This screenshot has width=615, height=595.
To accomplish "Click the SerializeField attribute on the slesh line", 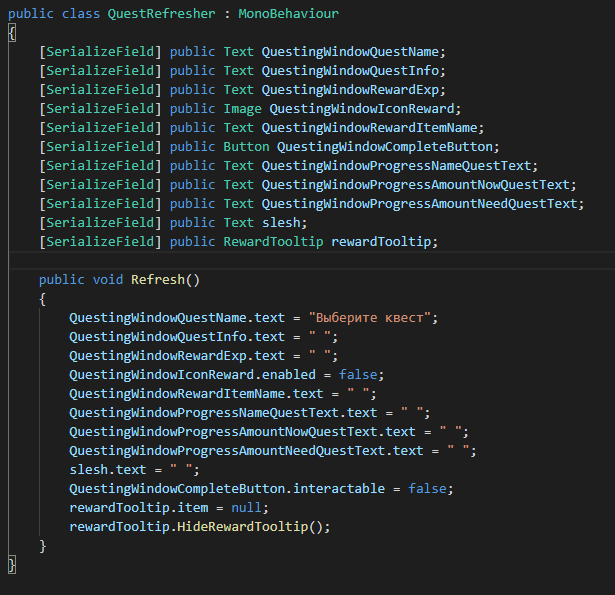I will point(100,223).
